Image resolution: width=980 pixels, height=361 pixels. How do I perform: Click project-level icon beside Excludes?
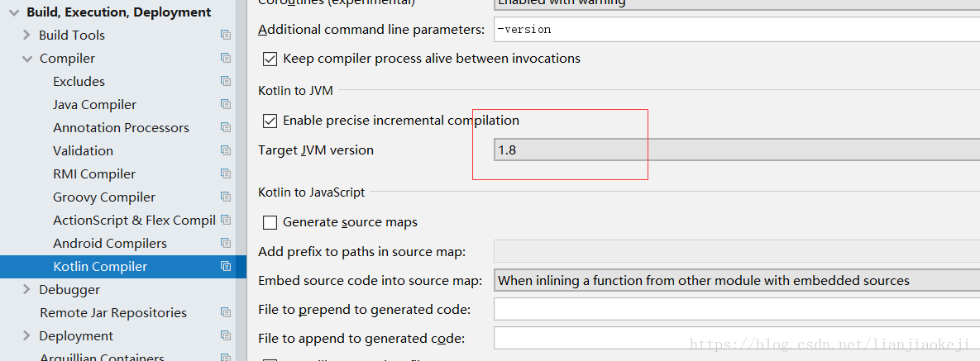225,81
